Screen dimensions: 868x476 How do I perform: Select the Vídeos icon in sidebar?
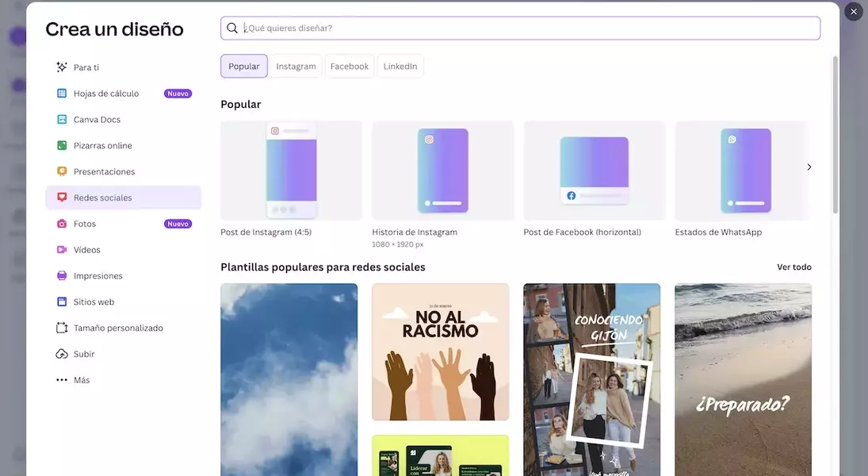pos(62,250)
